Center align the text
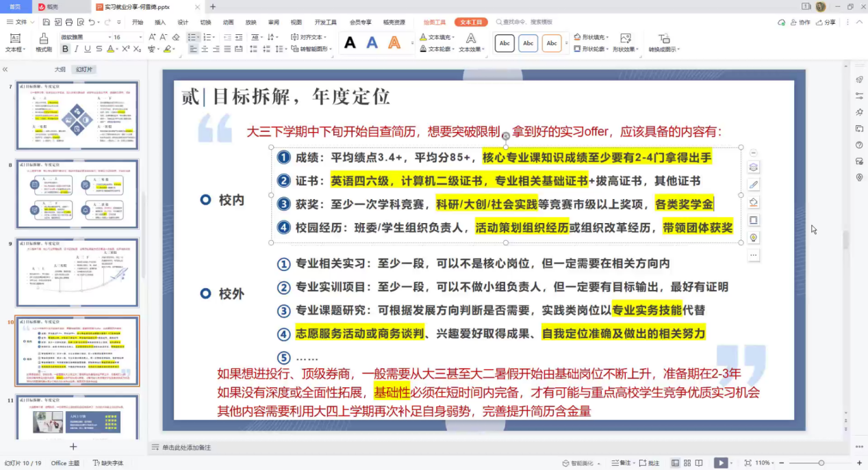 click(205, 49)
